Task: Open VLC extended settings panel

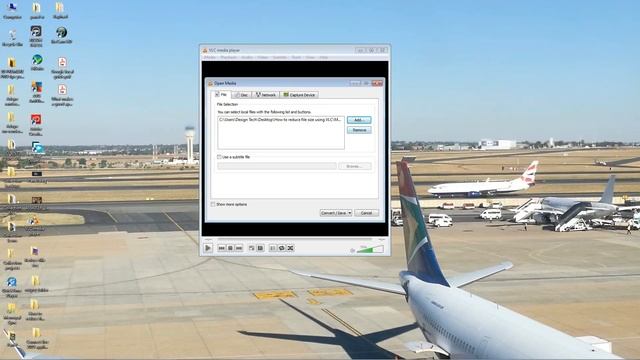Action: coord(260,248)
